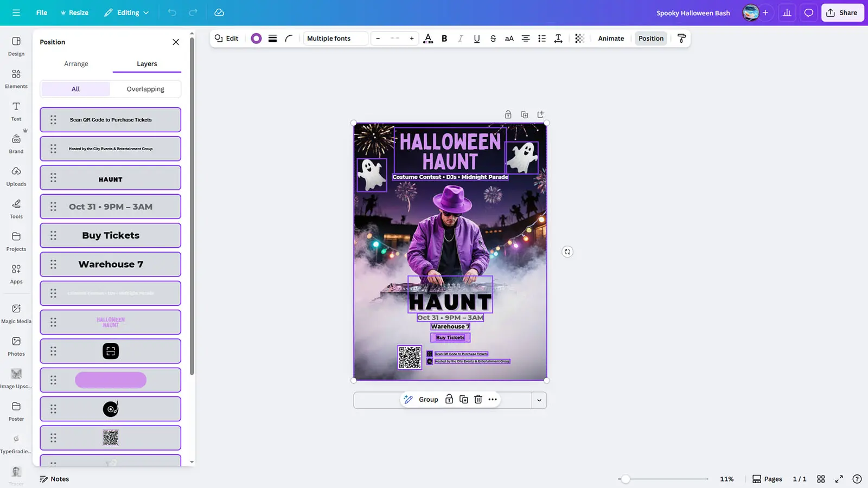Click the text color icon
The height and width of the screenshot is (488, 868).
[428, 38]
